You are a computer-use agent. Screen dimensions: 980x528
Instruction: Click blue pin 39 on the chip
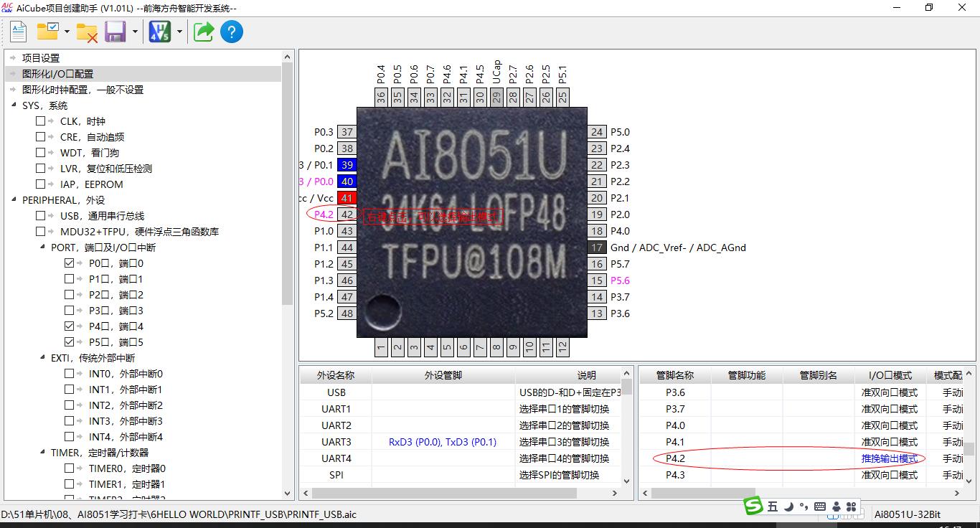click(x=347, y=165)
